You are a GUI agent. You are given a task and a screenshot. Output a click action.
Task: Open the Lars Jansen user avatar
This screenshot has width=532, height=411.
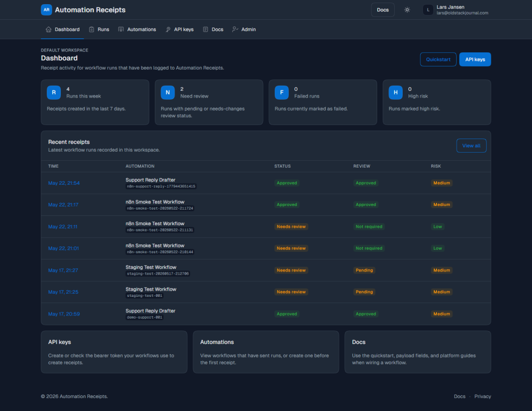(x=428, y=10)
